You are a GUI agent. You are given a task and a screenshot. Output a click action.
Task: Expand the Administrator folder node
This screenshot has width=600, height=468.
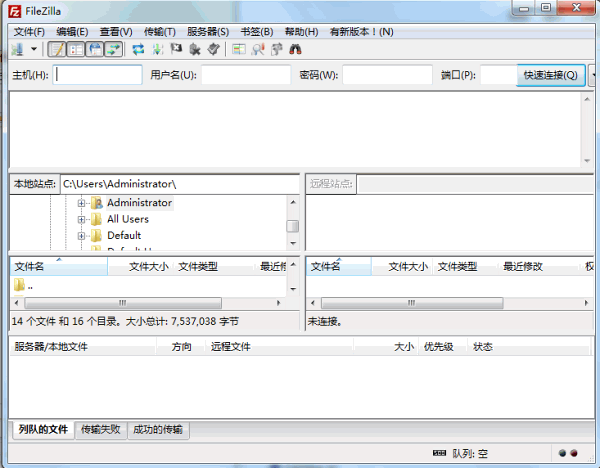pyautogui.click(x=81, y=203)
